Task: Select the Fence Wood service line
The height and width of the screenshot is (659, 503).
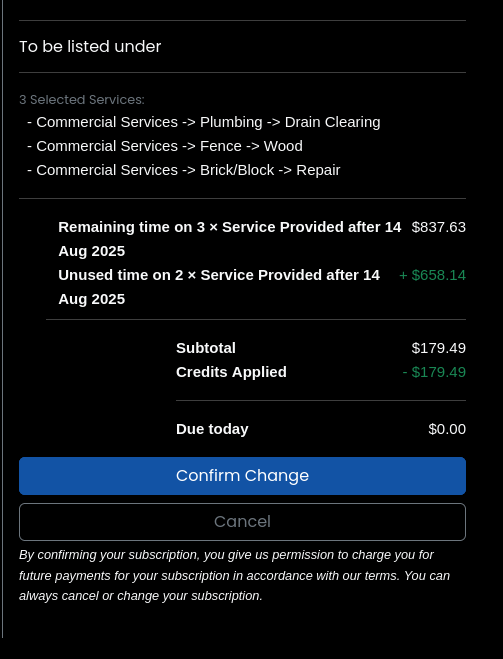Action: tap(165, 146)
